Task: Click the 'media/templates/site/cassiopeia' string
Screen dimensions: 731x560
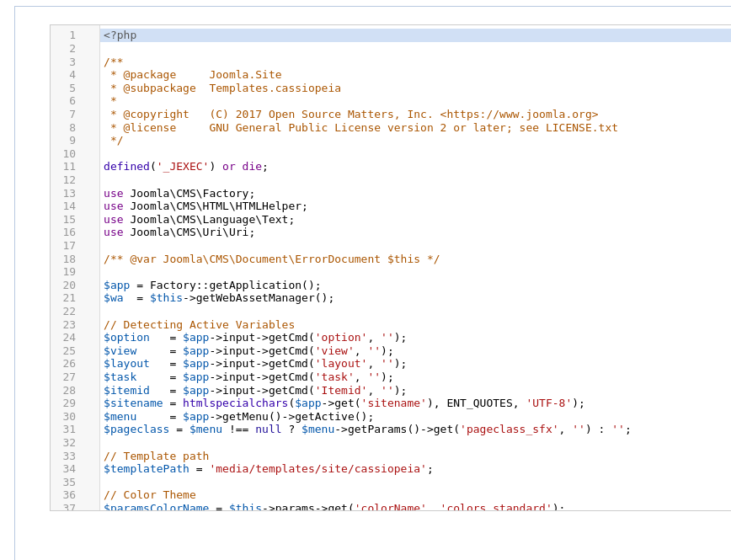Action: pos(318,469)
